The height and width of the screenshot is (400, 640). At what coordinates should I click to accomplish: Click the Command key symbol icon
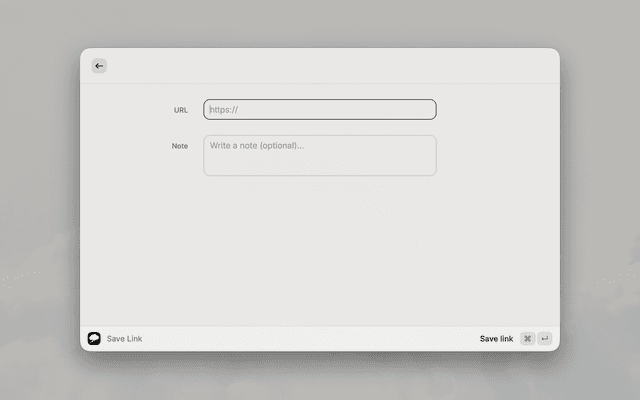pos(527,339)
